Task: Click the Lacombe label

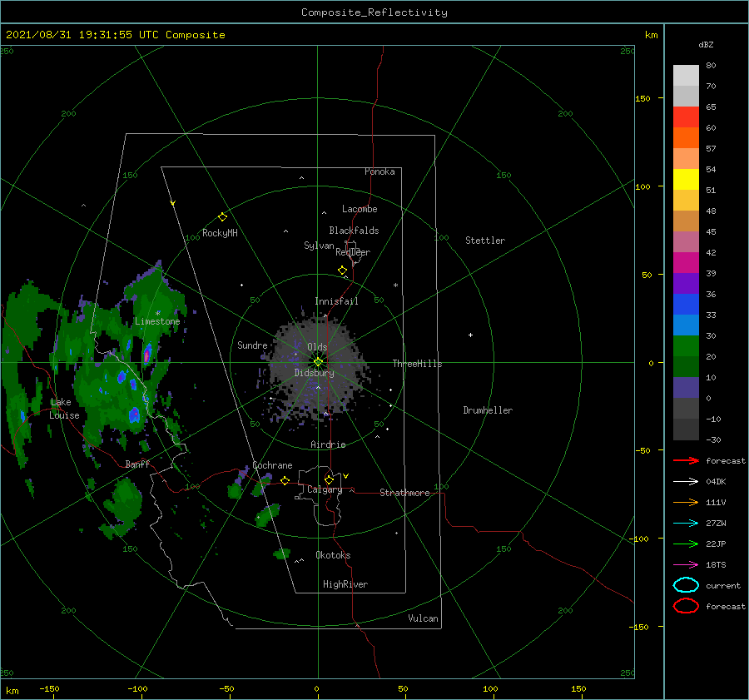Action: click(360, 209)
